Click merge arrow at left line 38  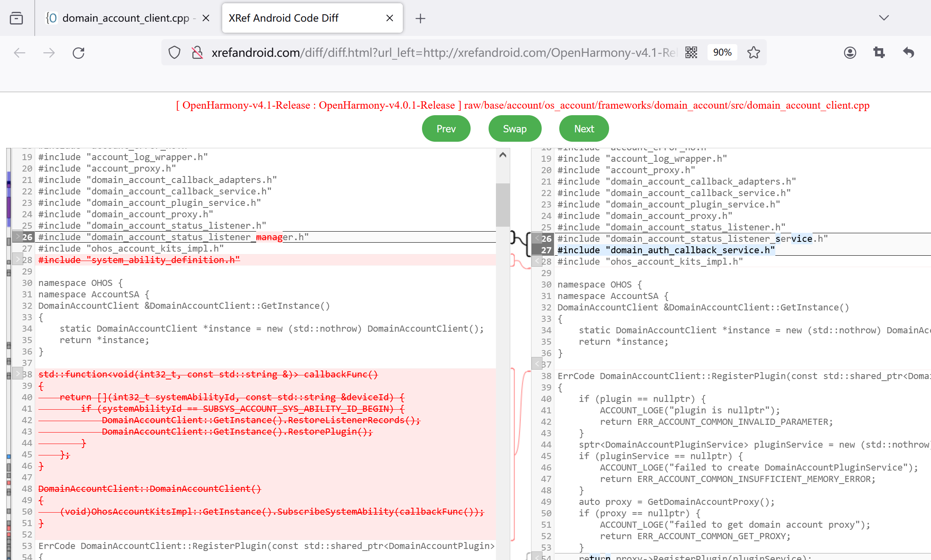pos(18,374)
